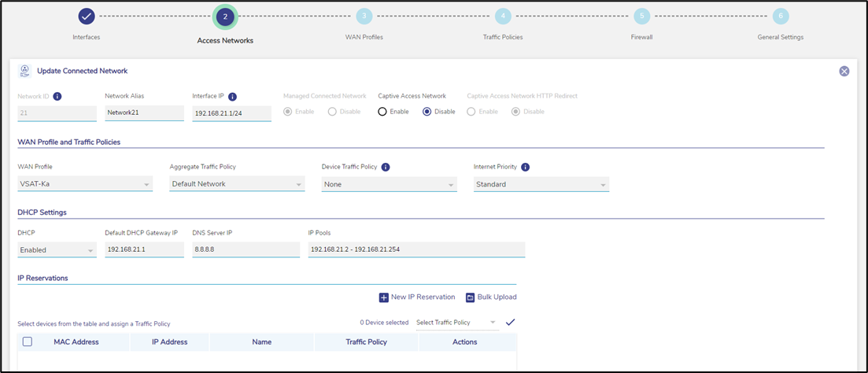Click the New IP Reservation link text
The image size is (868, 373).
[x=423, y=297]
